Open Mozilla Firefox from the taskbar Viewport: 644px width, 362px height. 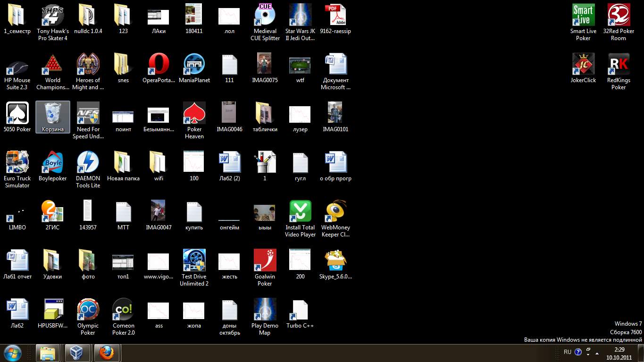(x=107, y=352)
